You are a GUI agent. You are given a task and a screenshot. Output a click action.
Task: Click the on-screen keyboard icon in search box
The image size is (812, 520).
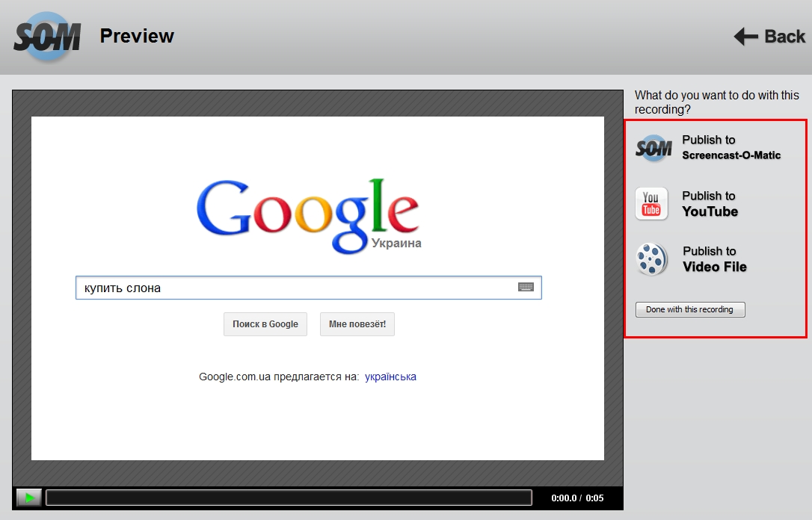point(526,287)
